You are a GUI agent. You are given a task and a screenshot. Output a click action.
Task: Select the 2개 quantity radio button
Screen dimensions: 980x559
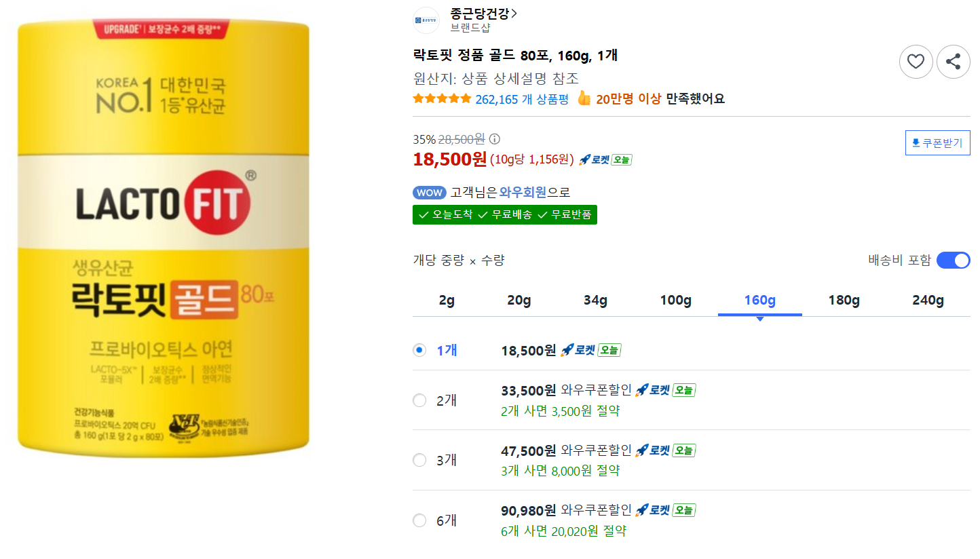(419, 400)
